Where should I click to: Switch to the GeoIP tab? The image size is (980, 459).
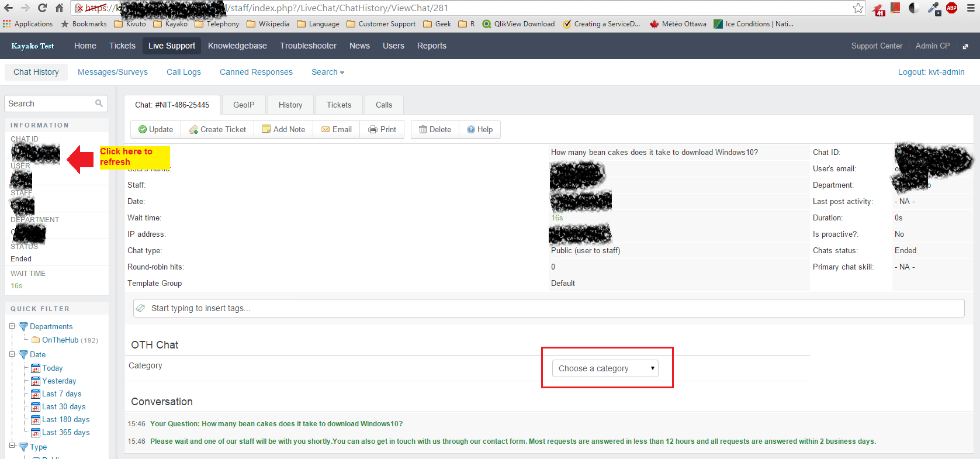coord(244,105)
